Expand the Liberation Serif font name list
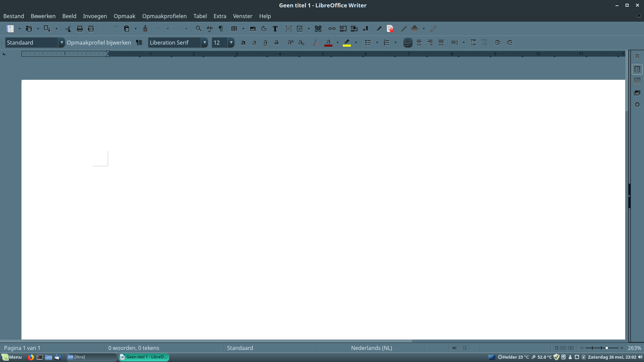The image size is (644, 362). click(205, 43)
